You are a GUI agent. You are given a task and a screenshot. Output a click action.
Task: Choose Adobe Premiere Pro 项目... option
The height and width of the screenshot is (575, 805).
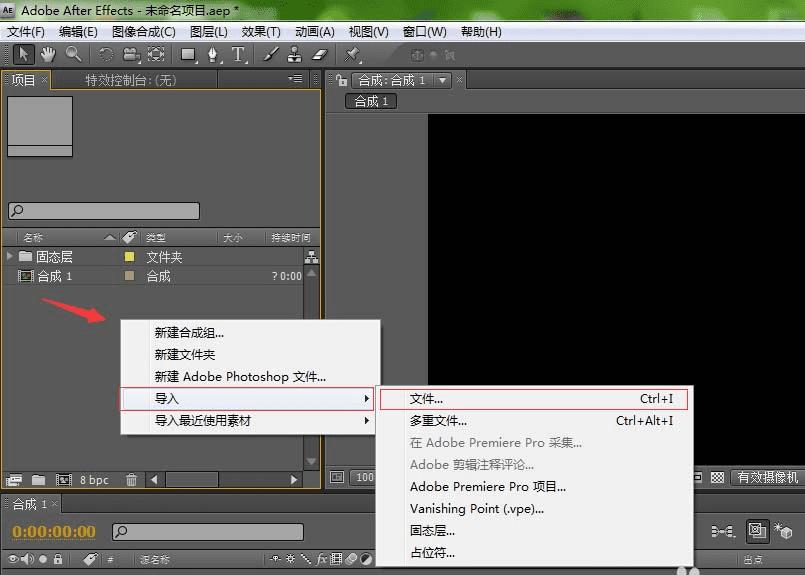[x=533, y=487]
